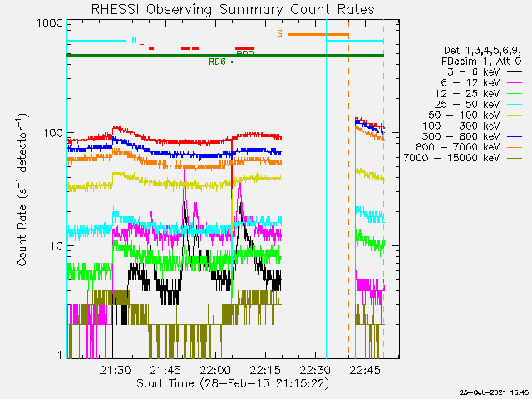Click the yellow legend swatch for 50 - 100 keV
This screenshot has width=532, height=399.
coord(515,116)
